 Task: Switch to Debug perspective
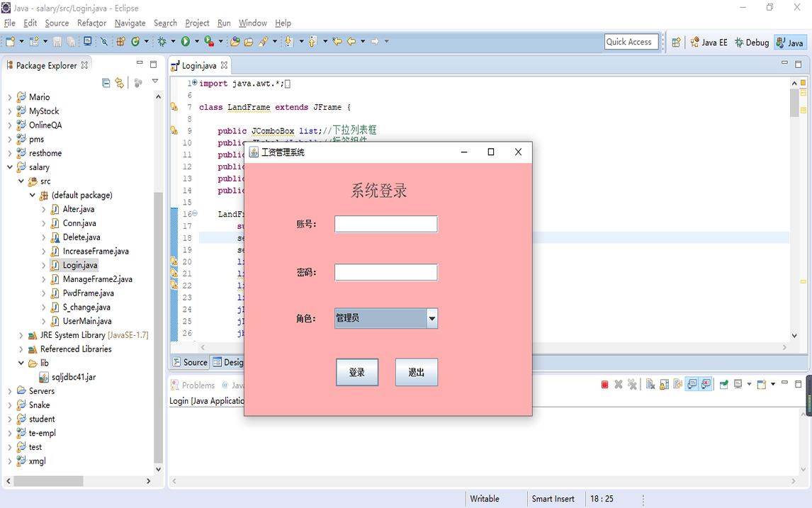click(x=751, y=43)
